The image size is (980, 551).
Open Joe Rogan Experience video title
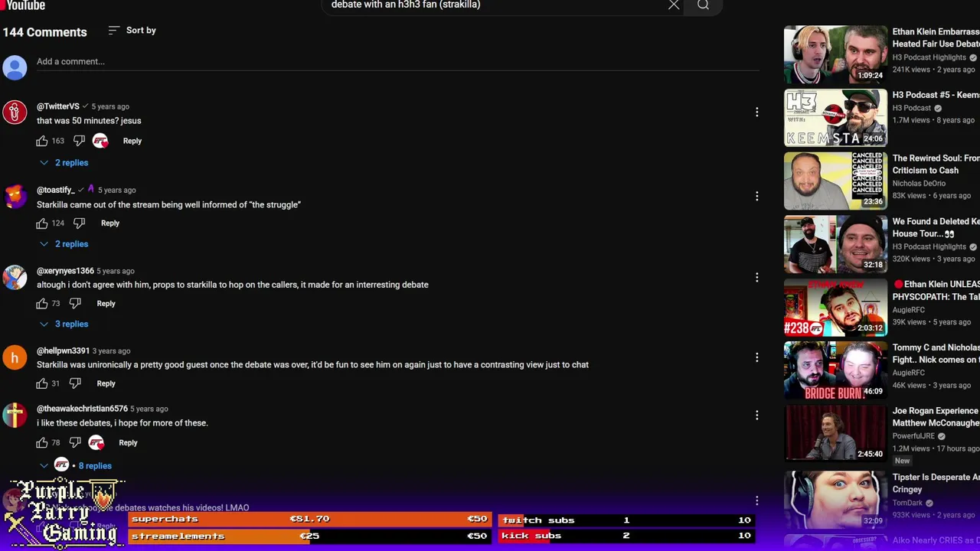936,417
